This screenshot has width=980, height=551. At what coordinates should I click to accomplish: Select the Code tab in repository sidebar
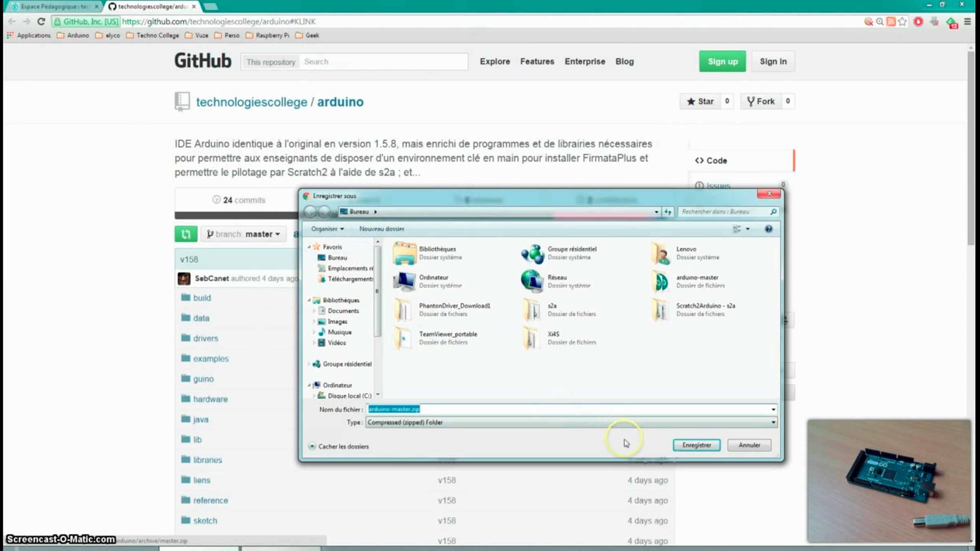tap(741, 161)
